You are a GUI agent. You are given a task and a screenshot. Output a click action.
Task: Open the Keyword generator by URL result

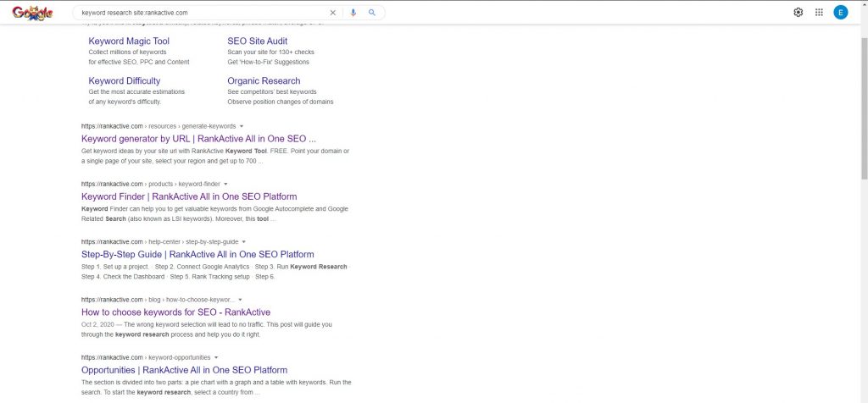198,139
